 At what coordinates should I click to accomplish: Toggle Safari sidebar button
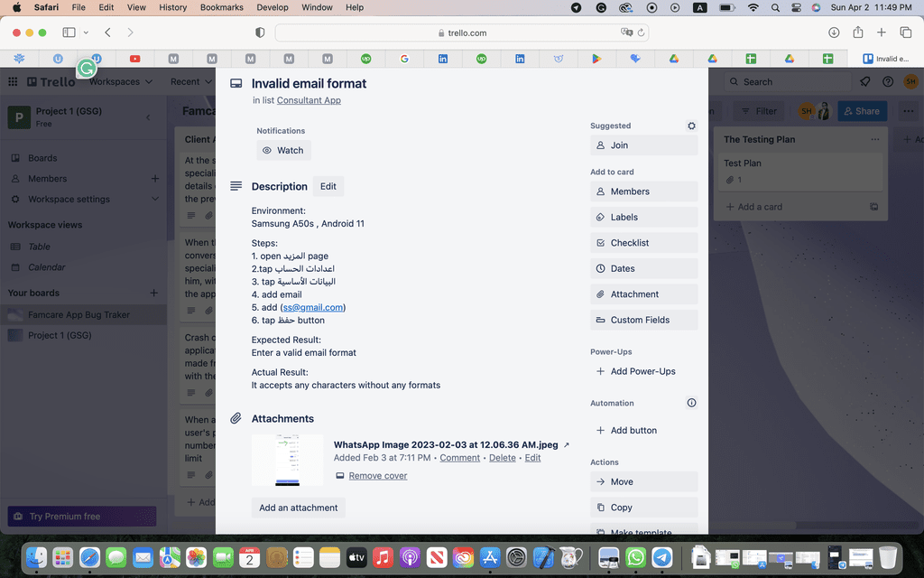click(x=69, y=33)
